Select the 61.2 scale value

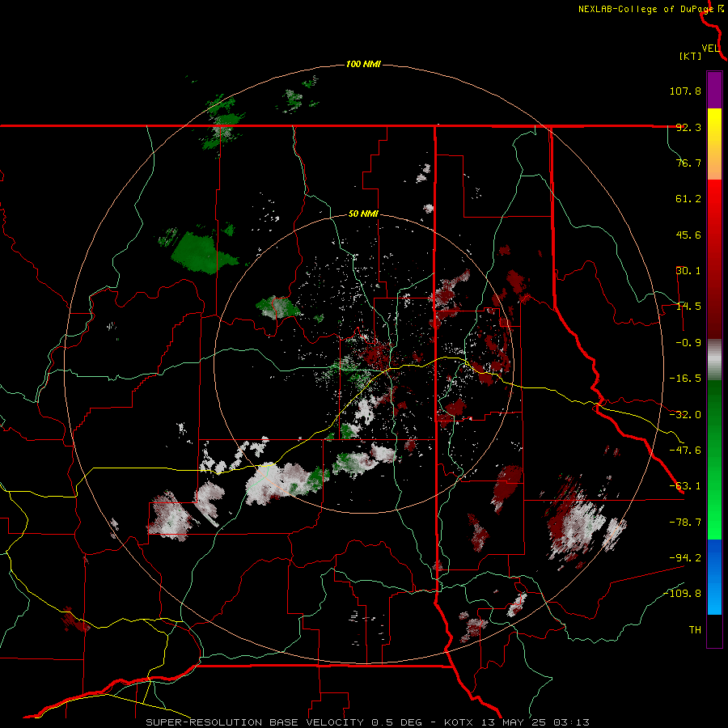[x=688, y=199]
